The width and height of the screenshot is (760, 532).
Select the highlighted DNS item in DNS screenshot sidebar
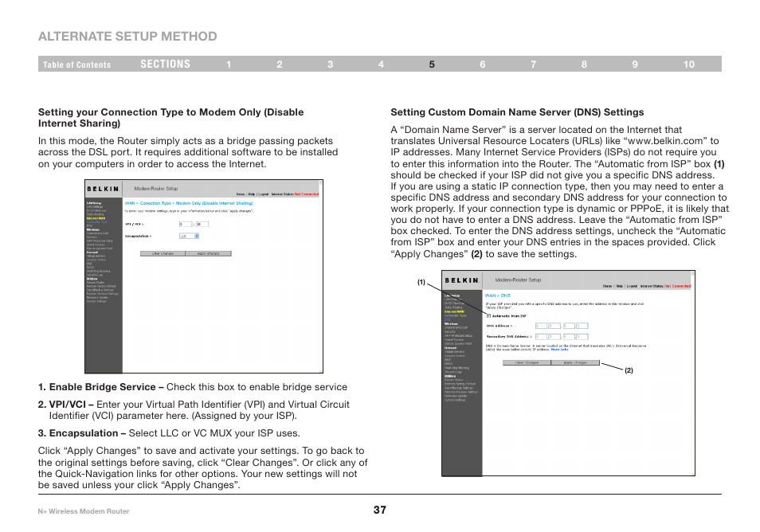tap(448, 320)
